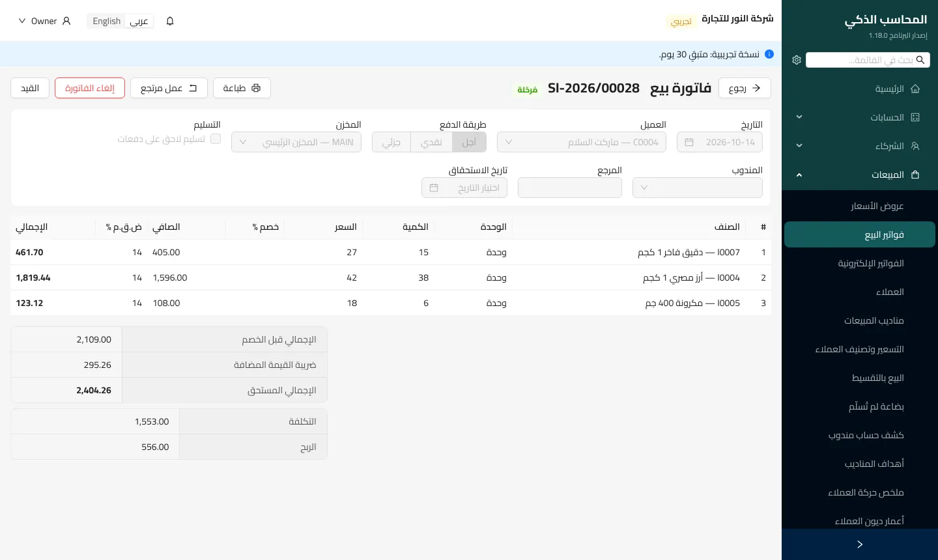
Task: Click the shopping bag icon beside المبيعات
Action: point(915,175)
